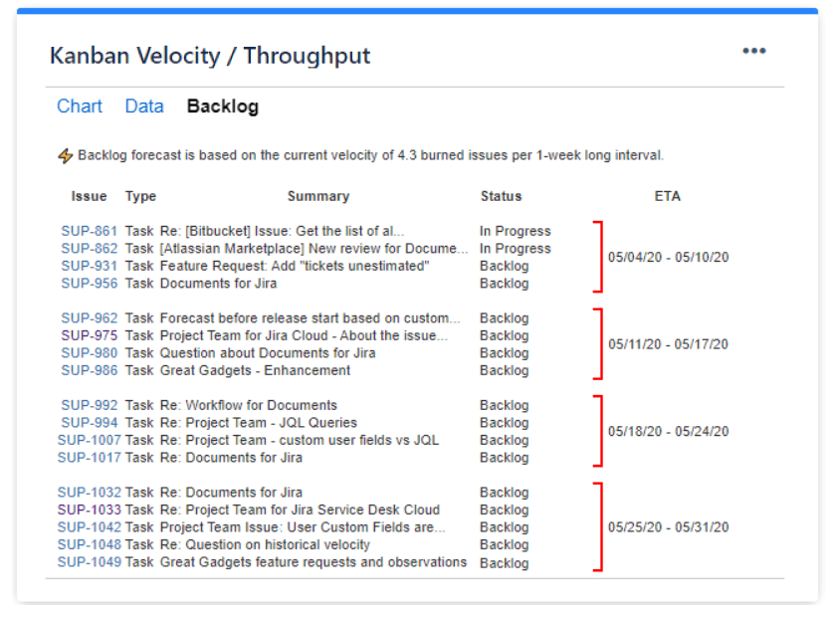Click the Kanban Velocity / Throughput title
840x617 pixels.
(x=210, y=56)
